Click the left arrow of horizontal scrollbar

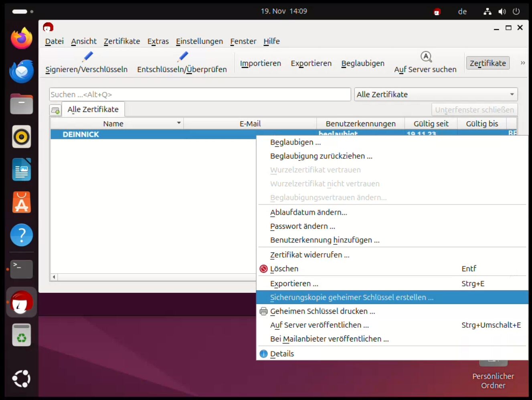click(54, 277)
